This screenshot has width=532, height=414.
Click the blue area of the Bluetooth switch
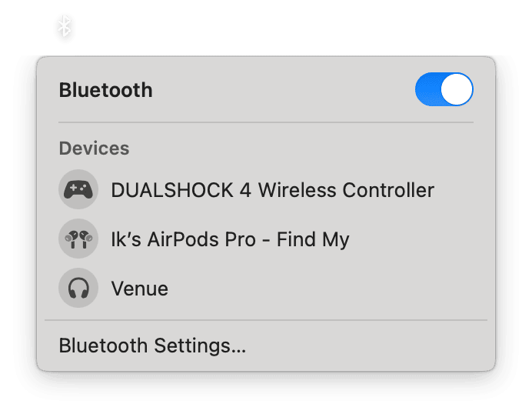[x=428, y=90]
